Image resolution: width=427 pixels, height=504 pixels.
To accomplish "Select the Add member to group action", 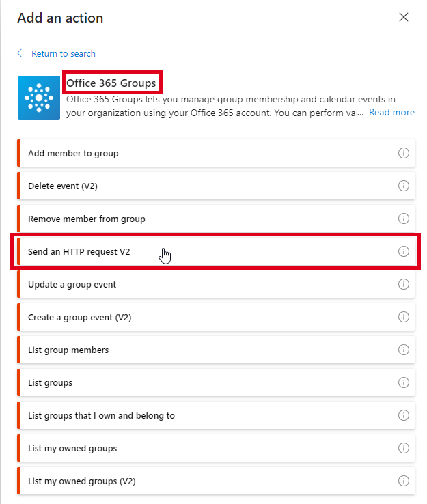I will click(73, 154).
